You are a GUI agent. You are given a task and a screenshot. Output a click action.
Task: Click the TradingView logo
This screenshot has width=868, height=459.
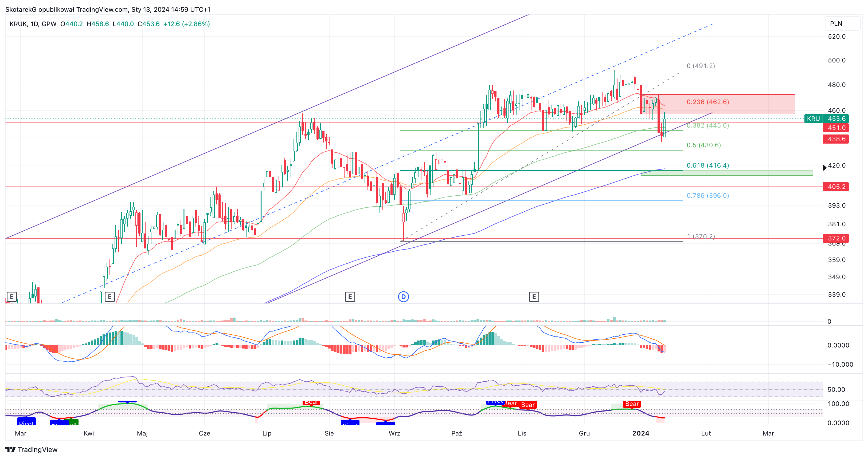click(31, 450)
